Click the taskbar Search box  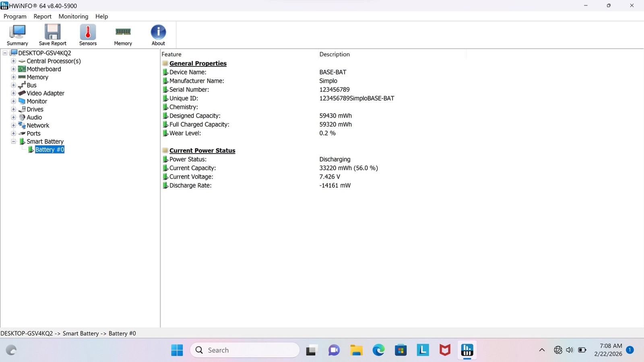(x=245, y=350)
